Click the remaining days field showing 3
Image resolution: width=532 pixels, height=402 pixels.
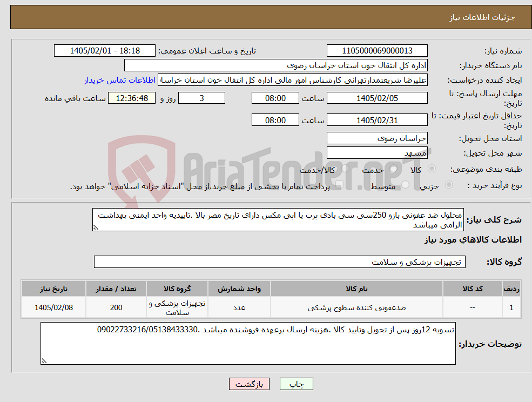coord(201,98)
